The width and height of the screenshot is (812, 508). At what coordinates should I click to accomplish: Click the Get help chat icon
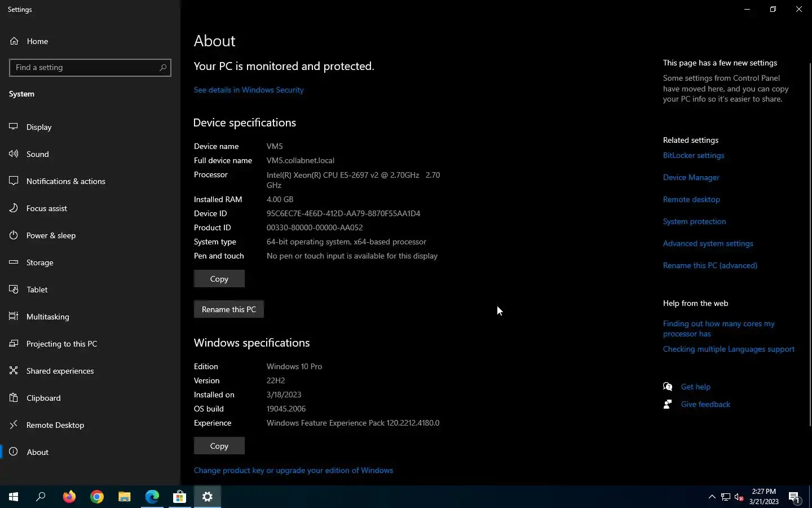668,387
